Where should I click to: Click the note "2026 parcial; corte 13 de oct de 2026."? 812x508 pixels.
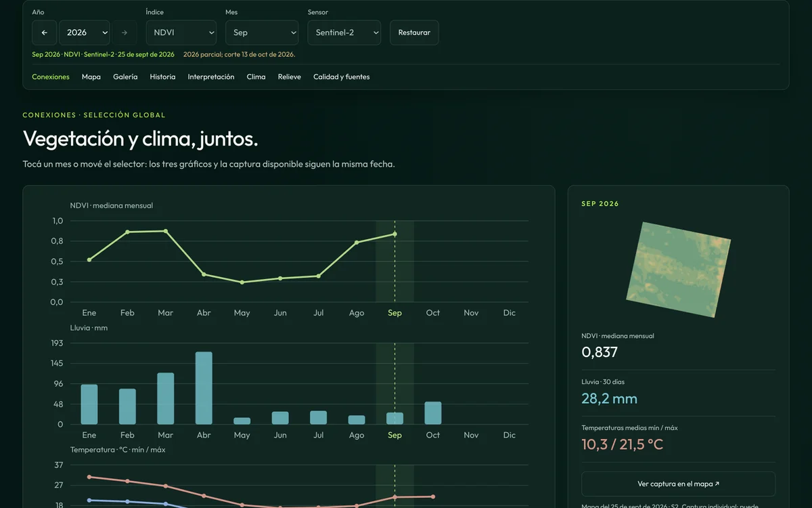239,54
